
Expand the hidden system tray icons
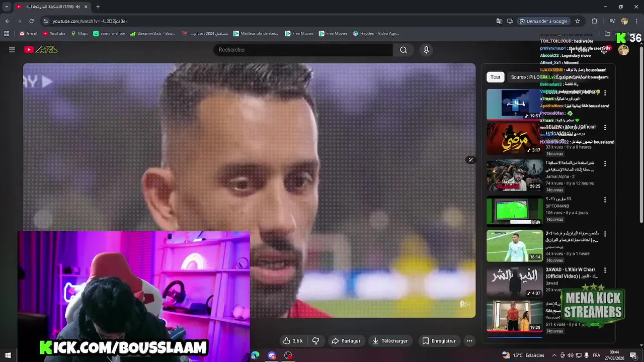point(554,355)
